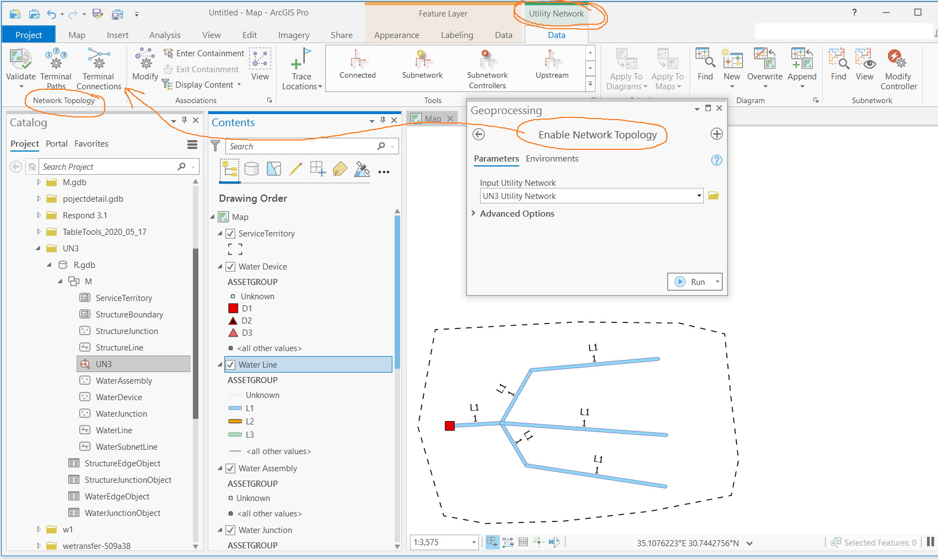Open the map scale dropdown
938x560 pixels.
coord(474,542)
